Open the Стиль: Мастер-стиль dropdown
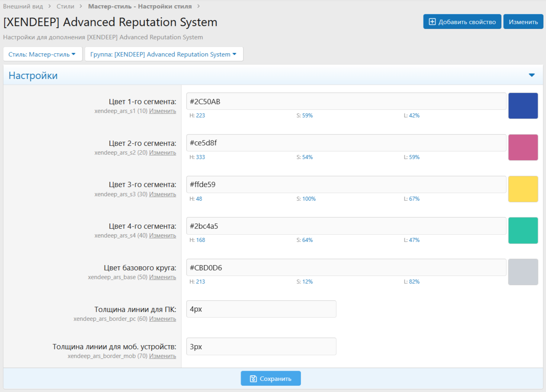The height and width of the screenshot is (392, 546). (x=42, y=54)
